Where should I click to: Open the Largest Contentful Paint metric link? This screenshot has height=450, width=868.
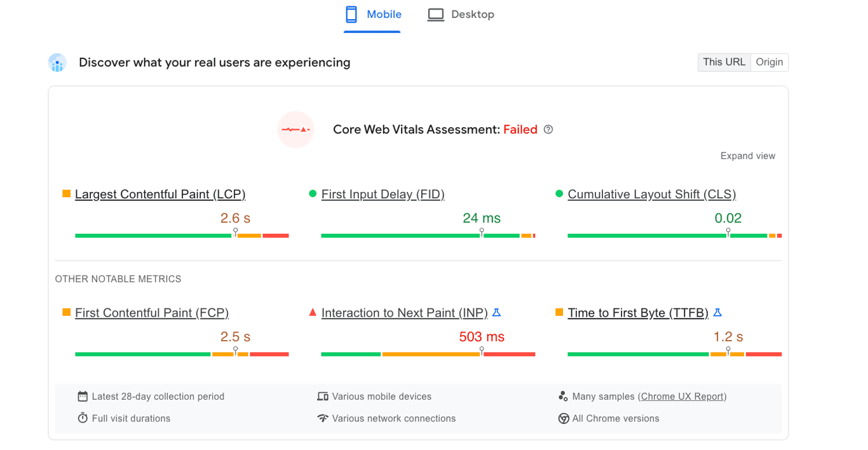point(159,194)
